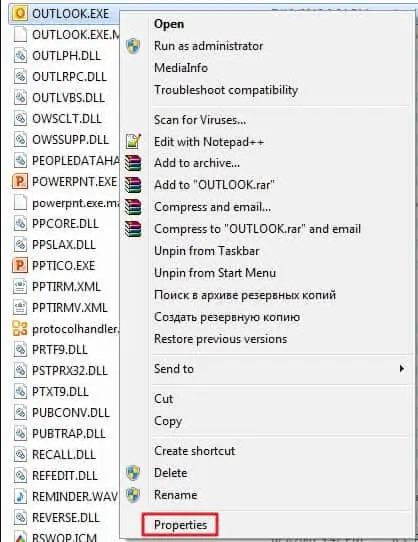Viewport: 418px width, 542px height.
Task: Click the OUTLOOK.EXE file icon
Action: 20,13
